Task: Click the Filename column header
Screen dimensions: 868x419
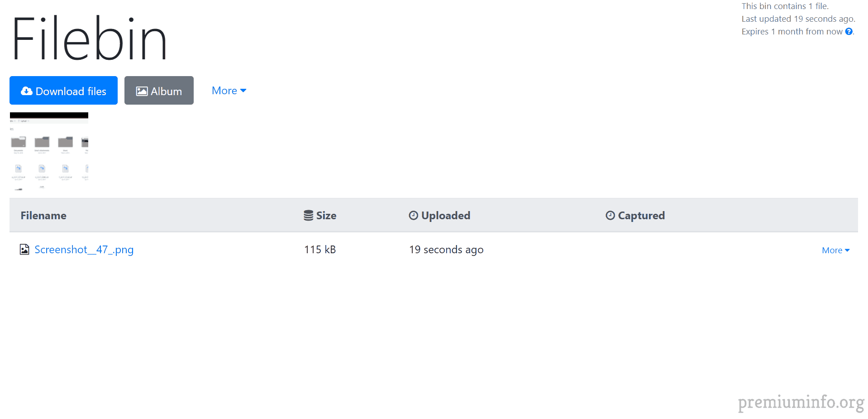Action: [43, 216]
